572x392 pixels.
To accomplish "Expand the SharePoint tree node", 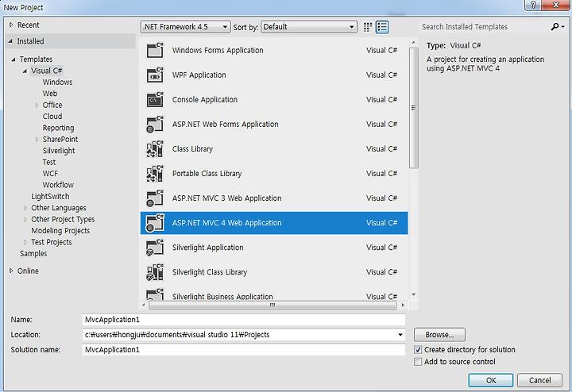I will [37, 139].
